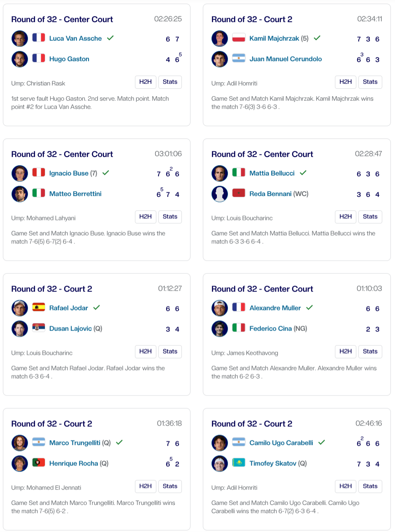Click the Serbian flag beside Dusan Lajovic
The image size is (395, 532).
[x=39, y=328]
